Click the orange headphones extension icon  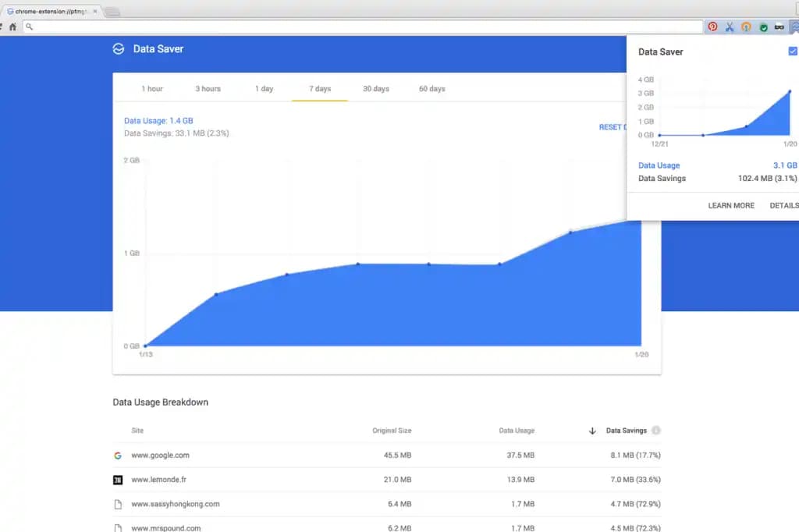point(746,27)
